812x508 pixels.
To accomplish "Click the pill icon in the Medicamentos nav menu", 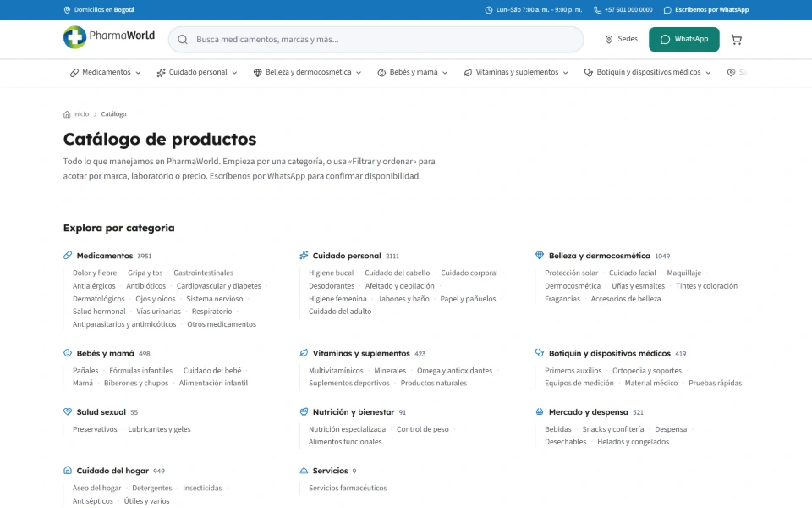I will point(74,73).
